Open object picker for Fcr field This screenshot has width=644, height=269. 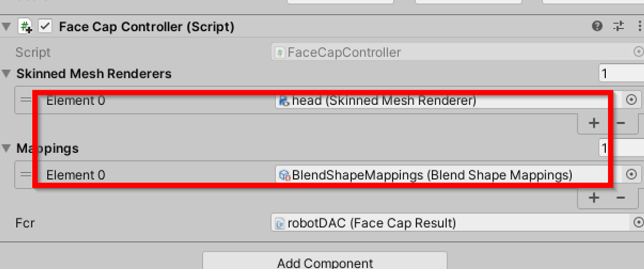pyautogui.click(x=638, y=223)
